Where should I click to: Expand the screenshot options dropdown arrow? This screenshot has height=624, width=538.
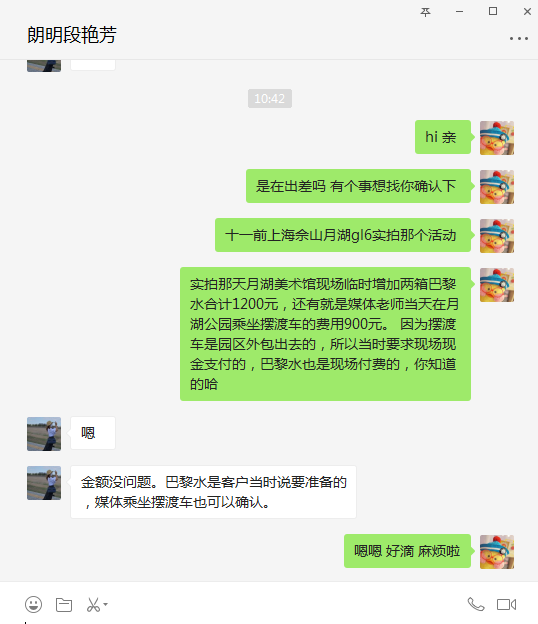point(105,604)
